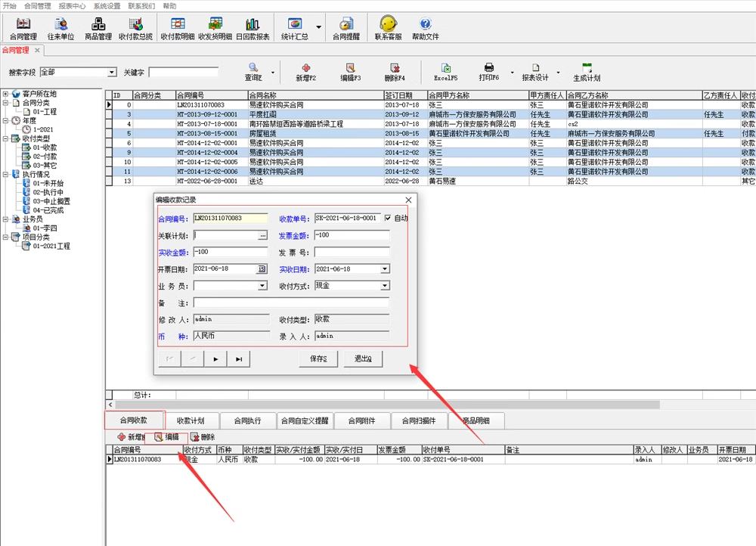Viewport: 756px width, 546px height.
Task: Select contract row 房屋租赁
Action: pos(431,134)
